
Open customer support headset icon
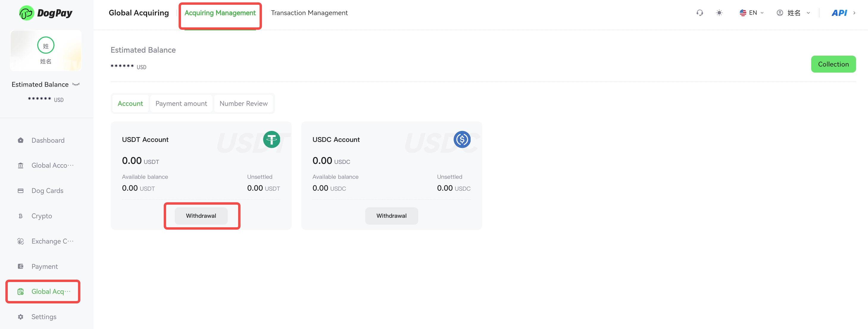pyautogui.click(x=700, y=13)
